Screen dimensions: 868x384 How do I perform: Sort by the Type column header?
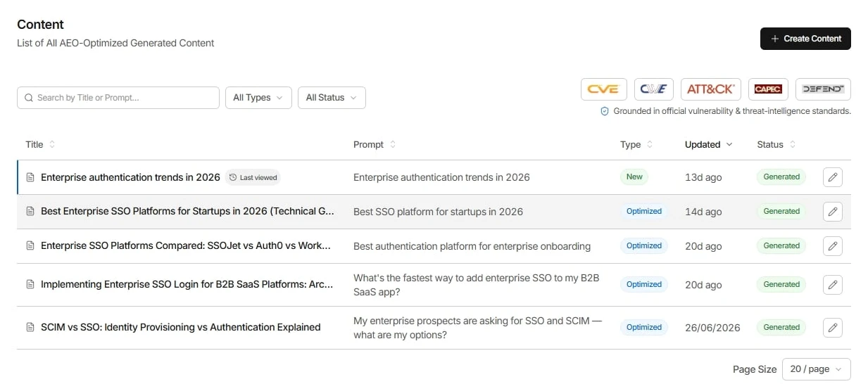(x=636, y=144)
